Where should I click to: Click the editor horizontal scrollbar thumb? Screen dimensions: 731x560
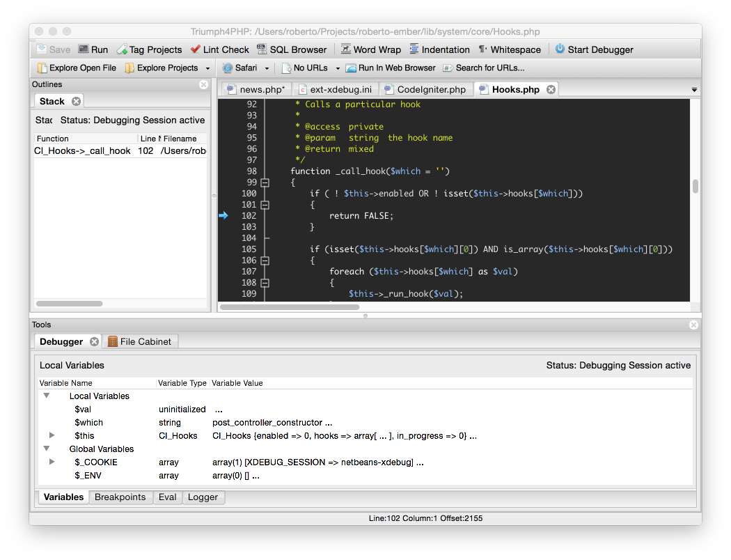click(x=290, y=307)
